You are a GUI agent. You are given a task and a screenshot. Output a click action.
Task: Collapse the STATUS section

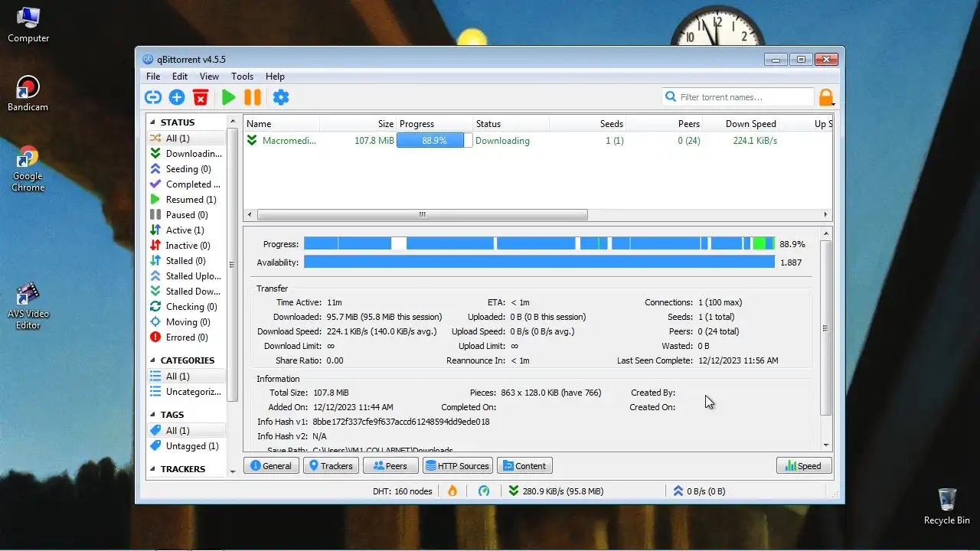[152, 122]
